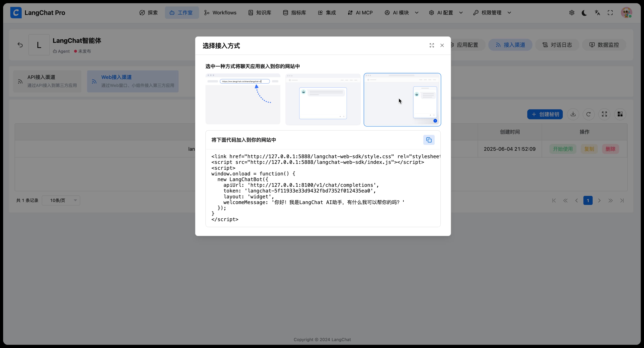Click the 复制 button in the row

(x=589, y=149)
